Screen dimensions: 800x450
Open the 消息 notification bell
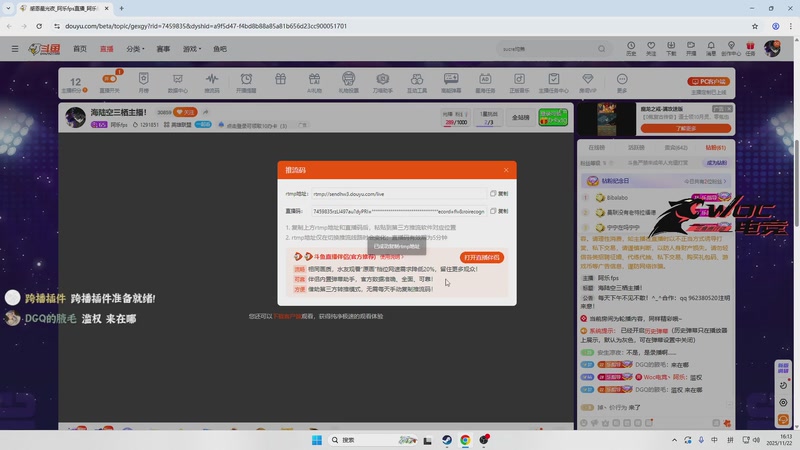point(711,46)
